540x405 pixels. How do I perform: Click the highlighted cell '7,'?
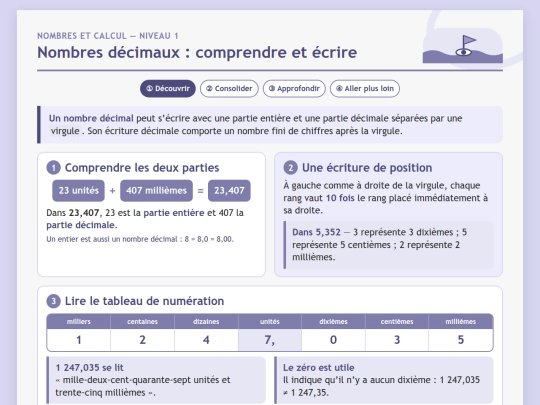tap(270, 340)
